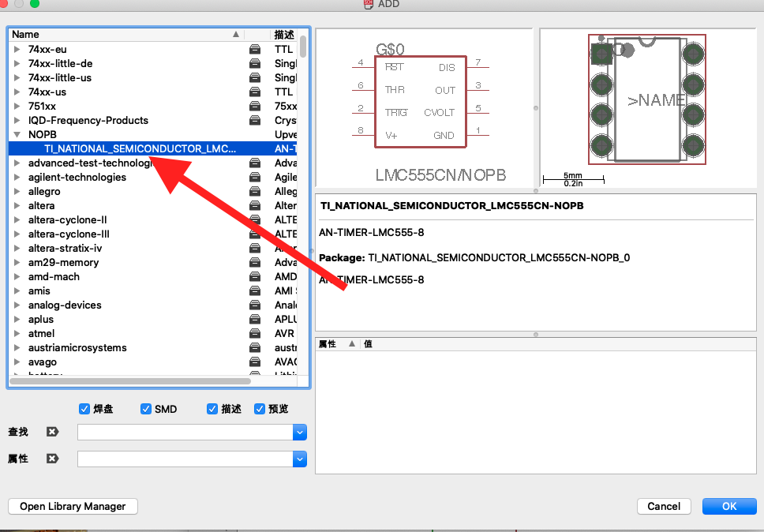764x532 pixels.
Task: Click library icon in altera-cyclone-II row
Action: 254,219
